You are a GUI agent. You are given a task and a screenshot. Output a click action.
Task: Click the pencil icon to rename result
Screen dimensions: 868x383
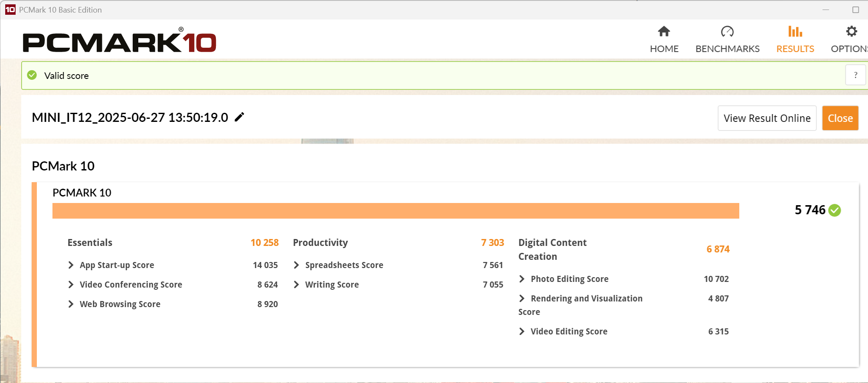[x=239, y=117]
